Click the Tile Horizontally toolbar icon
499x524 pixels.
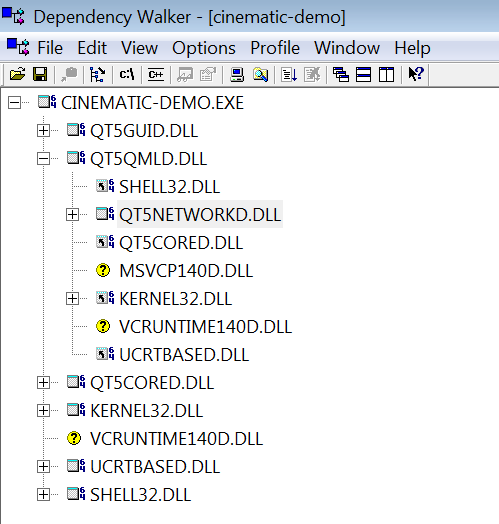point(364,74)
